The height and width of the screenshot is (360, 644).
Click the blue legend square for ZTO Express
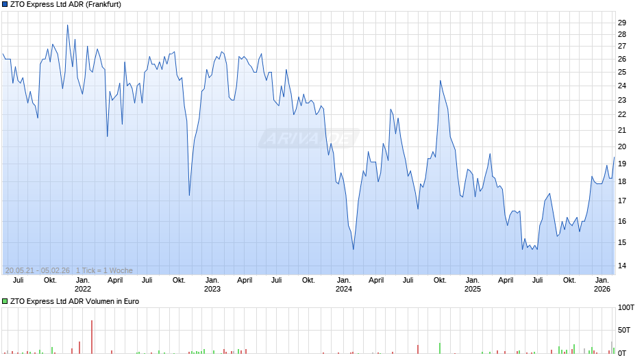click(5, 5)
